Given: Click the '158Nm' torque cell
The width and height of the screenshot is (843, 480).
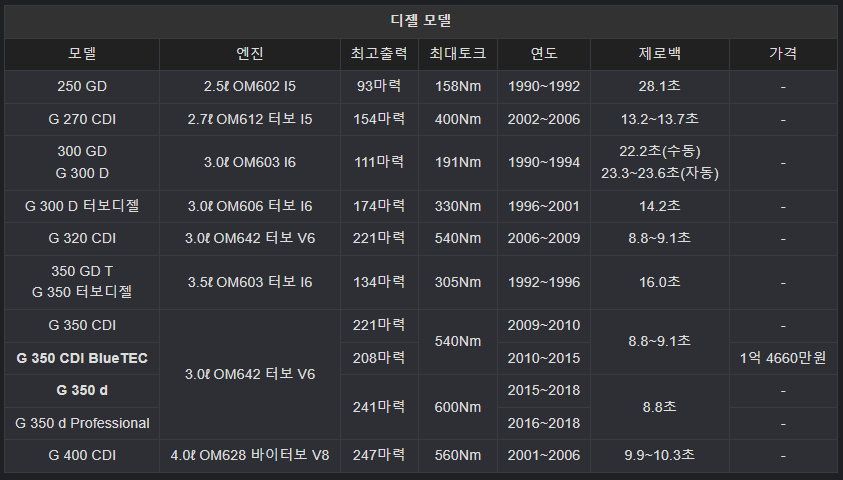Looking at the screenshot, I should [x=458, y=87].
